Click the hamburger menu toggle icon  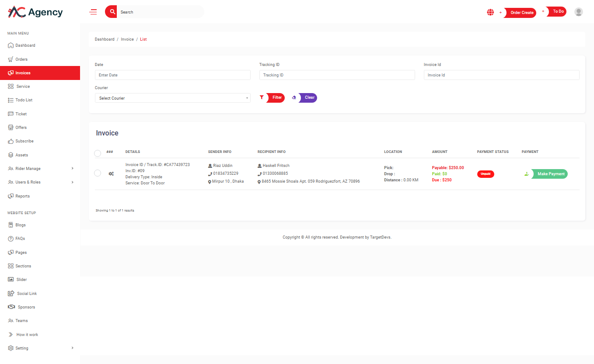[93, 12]
